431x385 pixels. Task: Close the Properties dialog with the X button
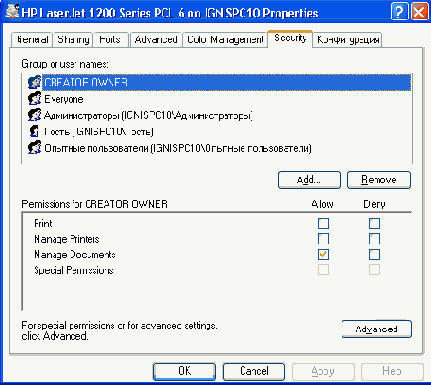(x=419, y=12)
